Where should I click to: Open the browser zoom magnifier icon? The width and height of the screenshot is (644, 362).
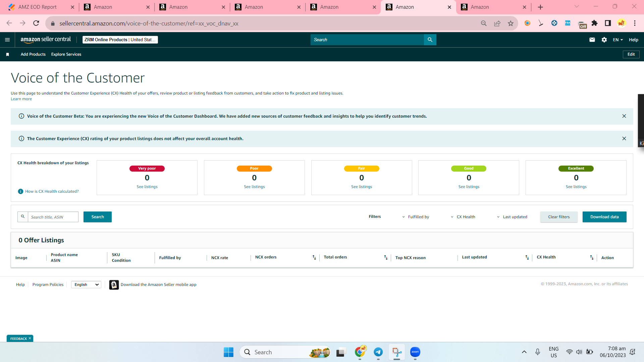tap(484, 23)
